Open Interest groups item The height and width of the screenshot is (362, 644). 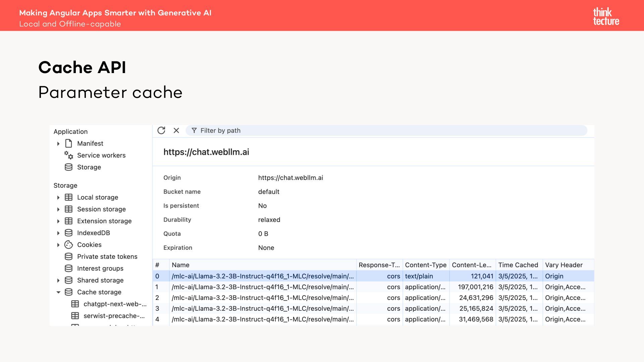(x=100, y=268)
